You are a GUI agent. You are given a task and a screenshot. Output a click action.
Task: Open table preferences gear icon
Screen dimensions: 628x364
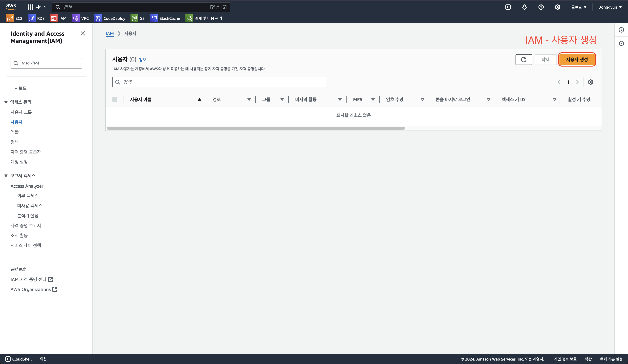tap(590, 82)
